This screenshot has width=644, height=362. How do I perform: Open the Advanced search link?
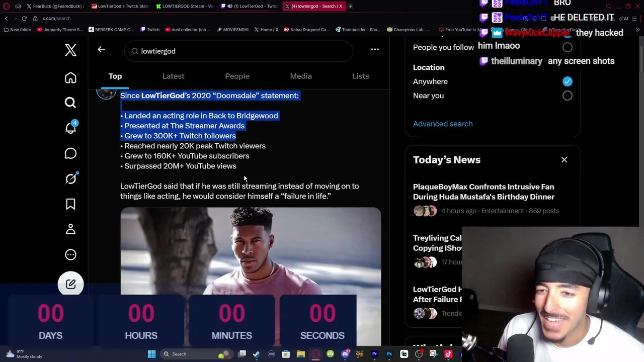(443, 124)
